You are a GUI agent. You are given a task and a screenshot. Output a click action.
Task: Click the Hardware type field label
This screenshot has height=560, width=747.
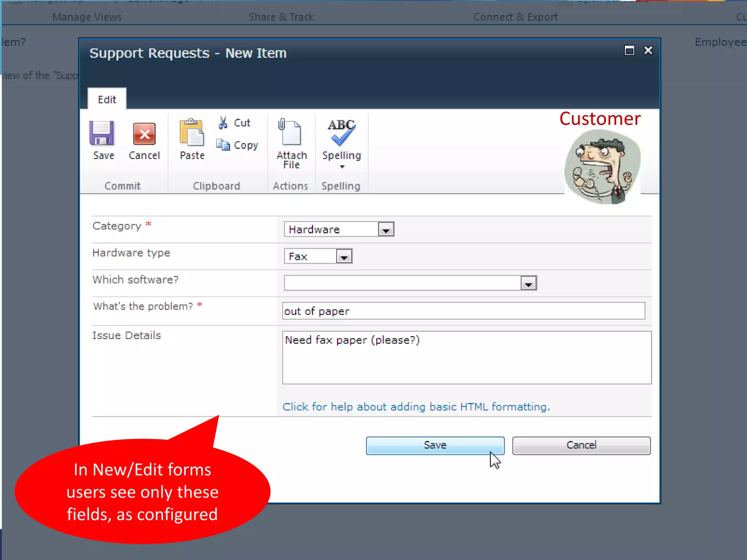point(131,253)
